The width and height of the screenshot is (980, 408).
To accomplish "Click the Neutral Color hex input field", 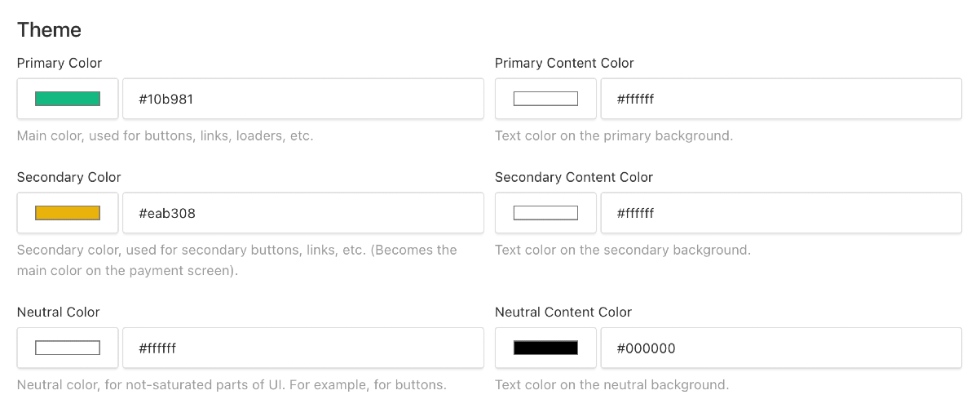I will (302, 348).
